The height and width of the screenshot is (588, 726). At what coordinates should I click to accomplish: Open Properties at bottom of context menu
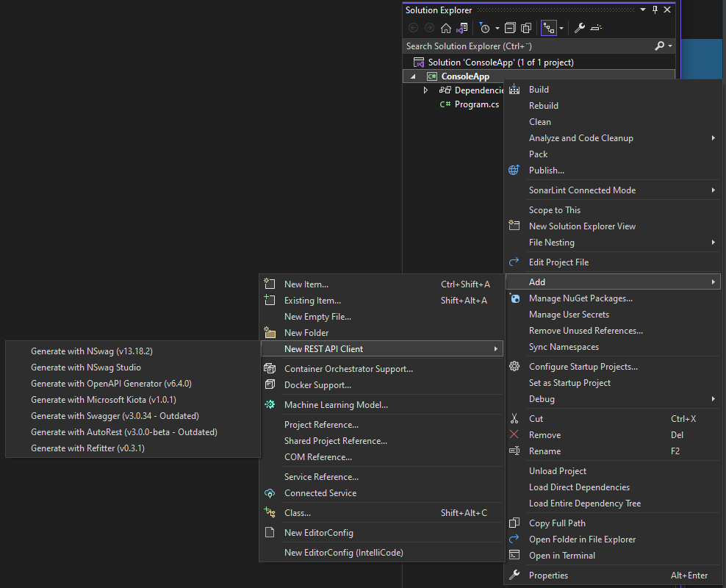coord(613,576)
